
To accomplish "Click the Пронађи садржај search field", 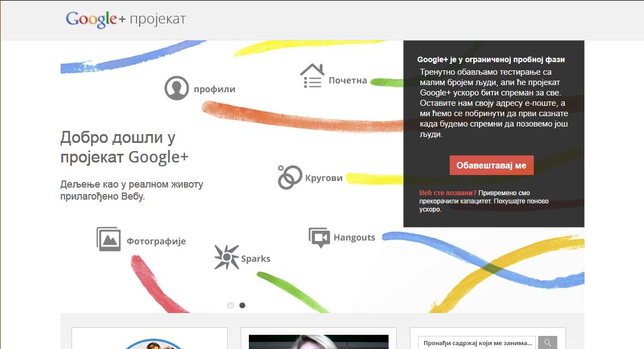I will point(477,343).
